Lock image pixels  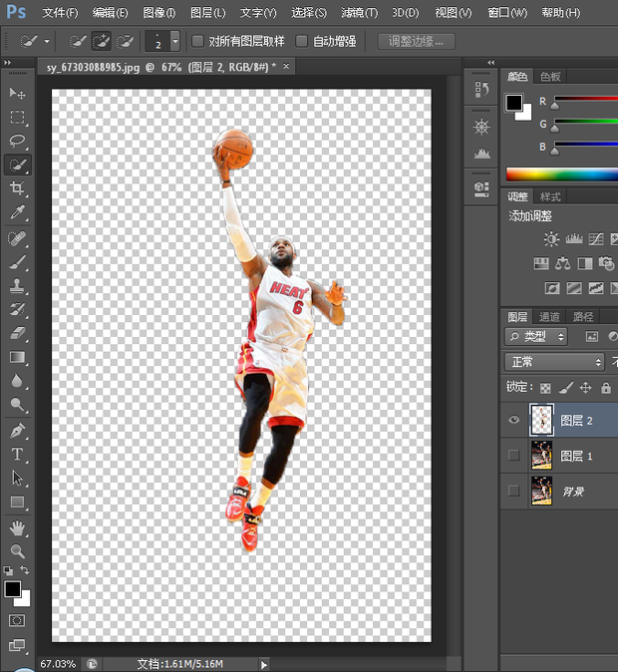coord(566,388)
